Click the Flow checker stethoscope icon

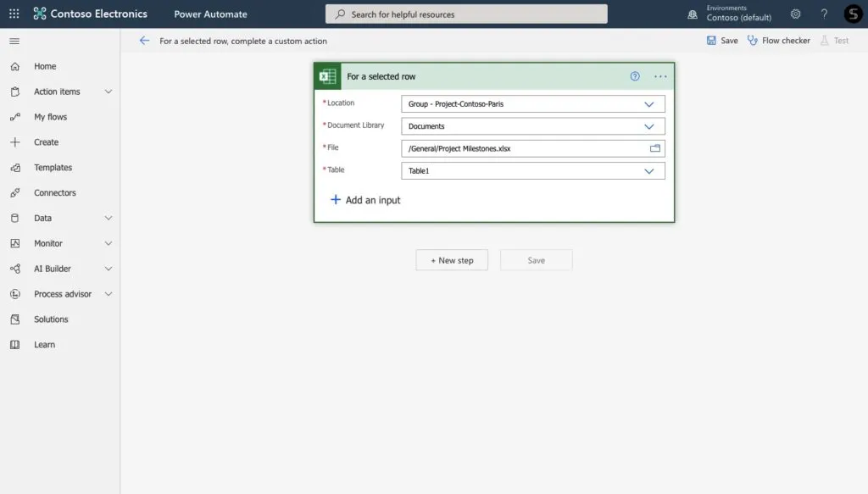[x=753, y=41]
